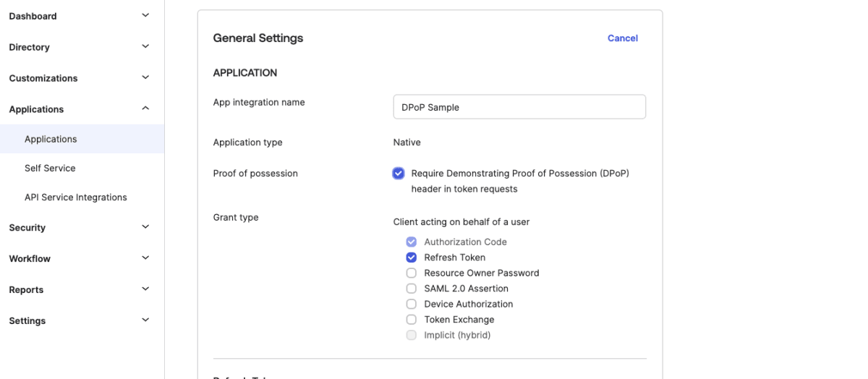Expand the Security section chevron

(145, 227)
